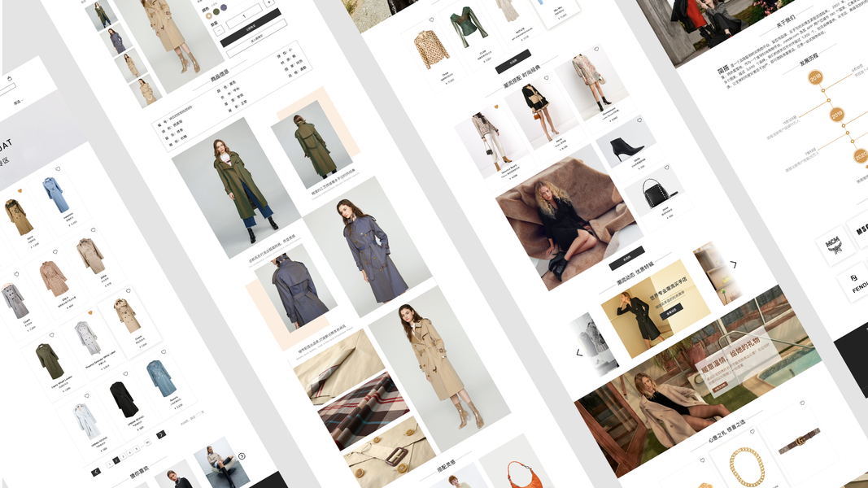868x488 pixels.
Task: Click the outlined add-to-cart button
Action: [x=257, y=39]
